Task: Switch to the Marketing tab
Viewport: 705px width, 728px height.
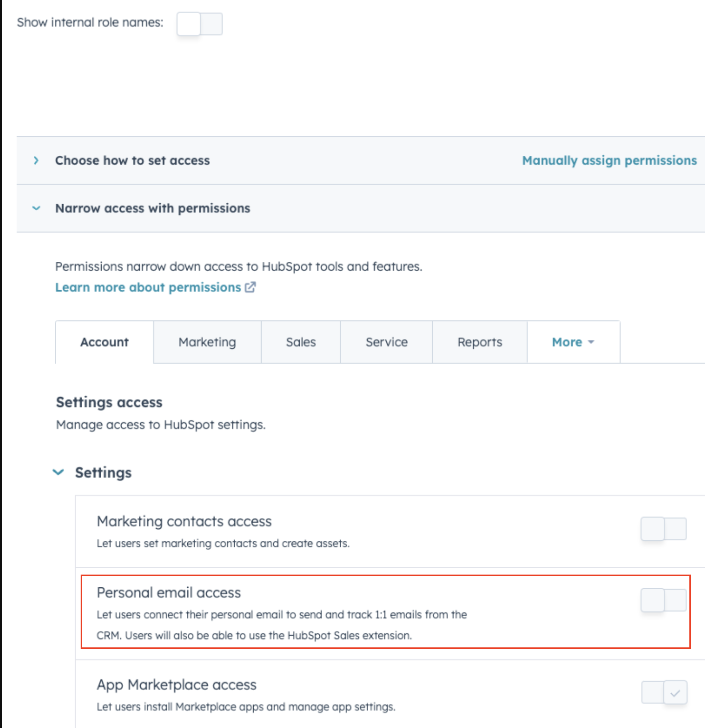Action: point(207,342)
